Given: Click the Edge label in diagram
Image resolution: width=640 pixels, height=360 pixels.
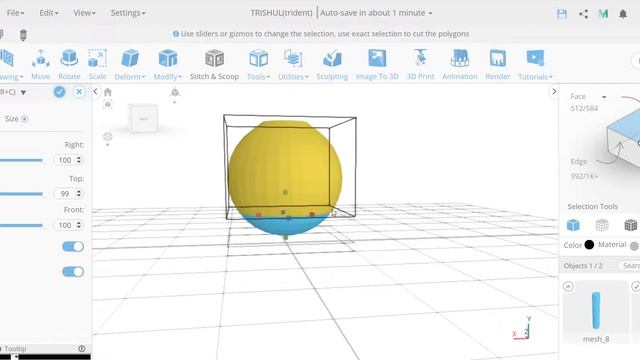Looking at the screenshot, I should (578, 162).
